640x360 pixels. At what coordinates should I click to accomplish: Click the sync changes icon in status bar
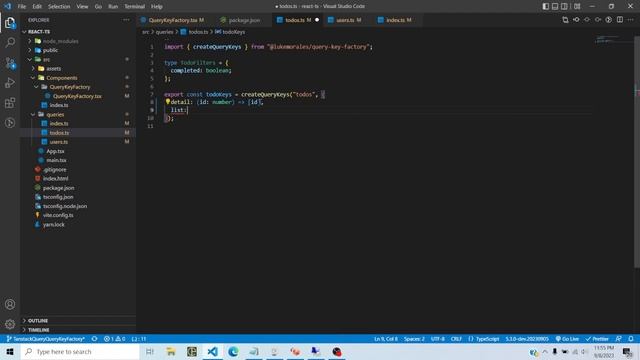click(x=94, y=339)
